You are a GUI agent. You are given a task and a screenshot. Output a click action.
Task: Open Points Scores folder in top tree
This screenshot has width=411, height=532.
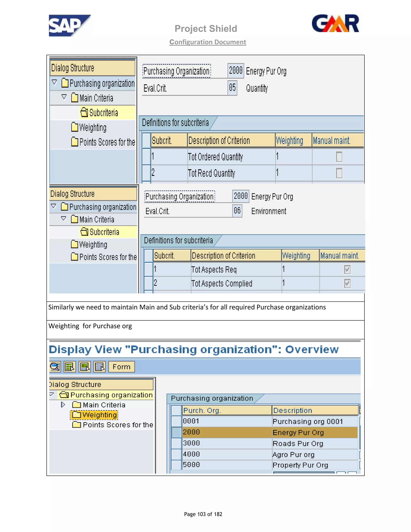[103, 142]
